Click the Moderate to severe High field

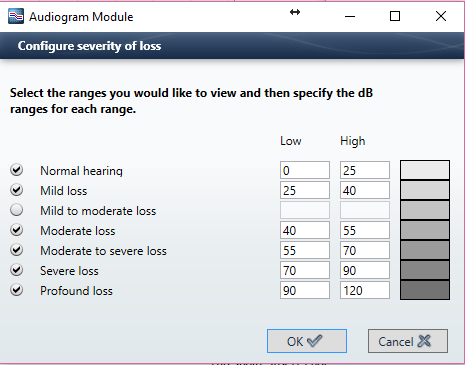pyautogui.click(x=365, y=250)
